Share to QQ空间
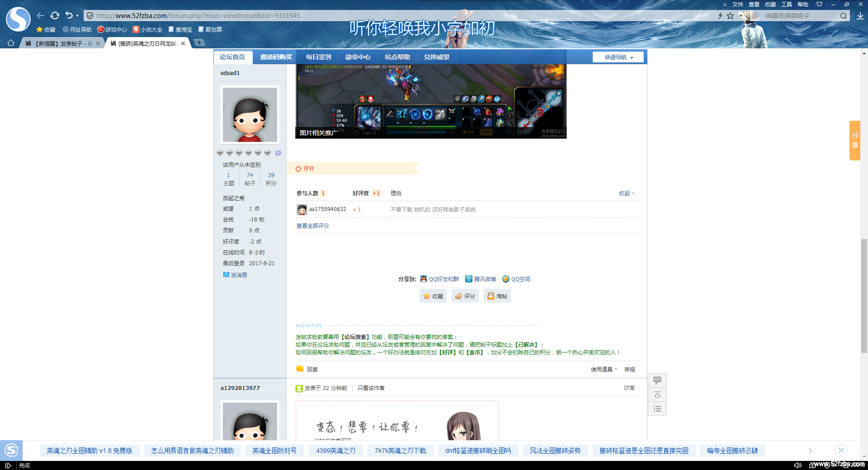Viewport: 868px width, 470px height. tap(516, 279)
